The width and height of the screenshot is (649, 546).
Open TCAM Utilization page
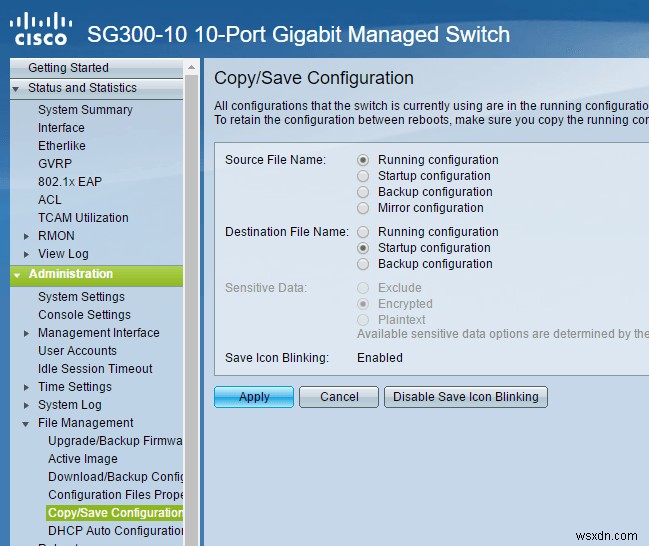click(83, 218)
